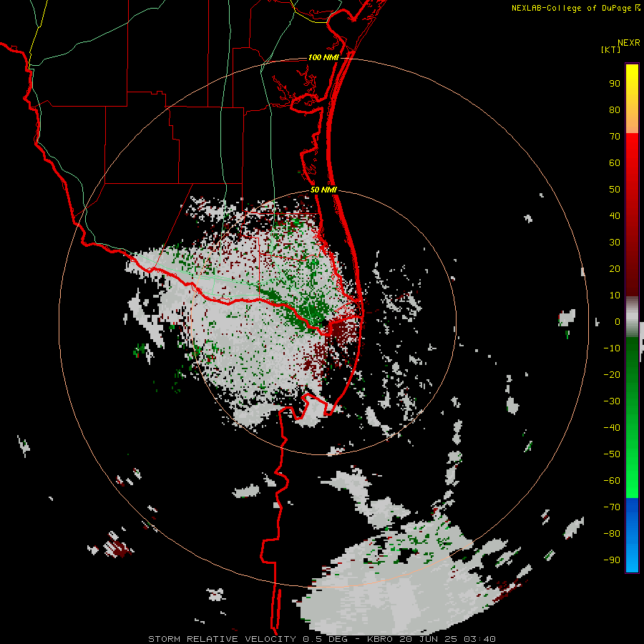Click the '-70' value on velocity scale

(612, 507)
